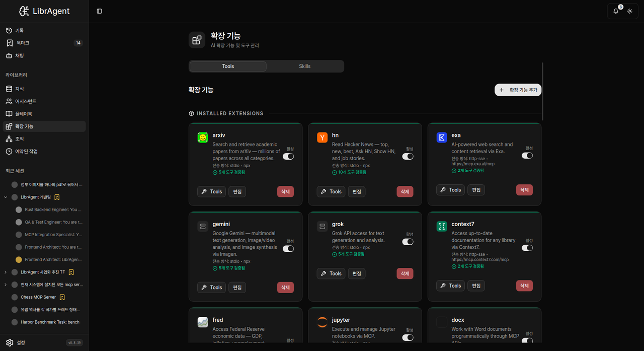Expand LibrAgent 사업화 추진 TF group

[x=6, y=272]
